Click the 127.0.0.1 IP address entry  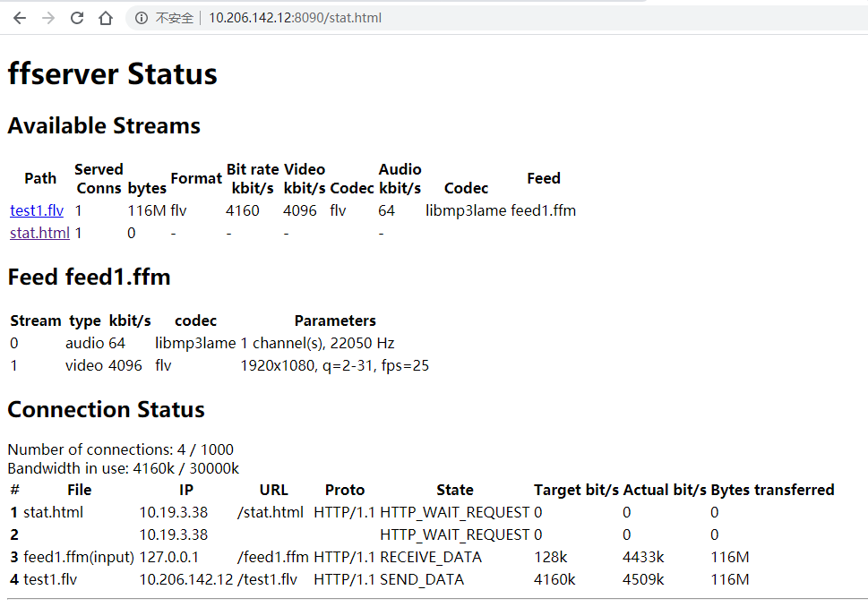coord(167,557)
